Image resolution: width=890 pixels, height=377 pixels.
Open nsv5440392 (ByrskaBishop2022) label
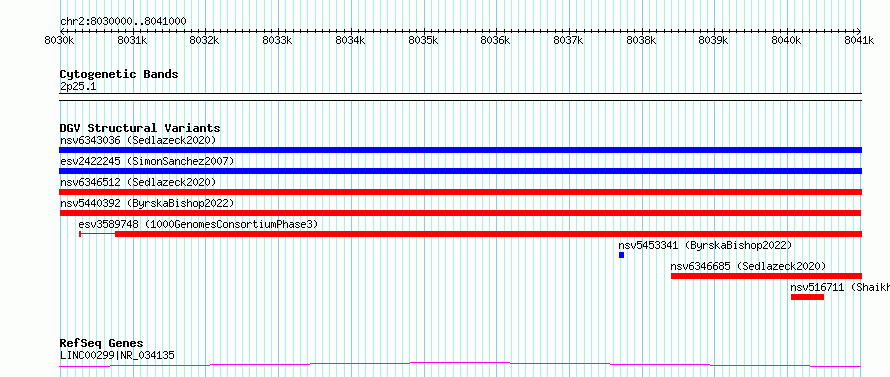click(x=147, y=203)
